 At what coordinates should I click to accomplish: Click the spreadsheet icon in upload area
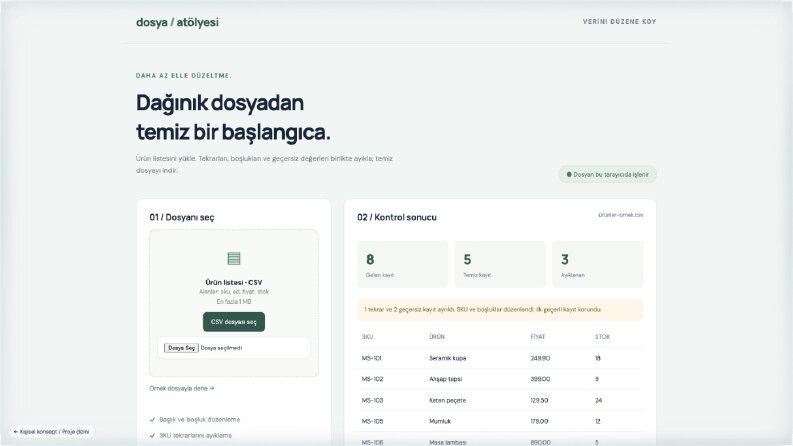pyautogui.click(x=234, y=258)
